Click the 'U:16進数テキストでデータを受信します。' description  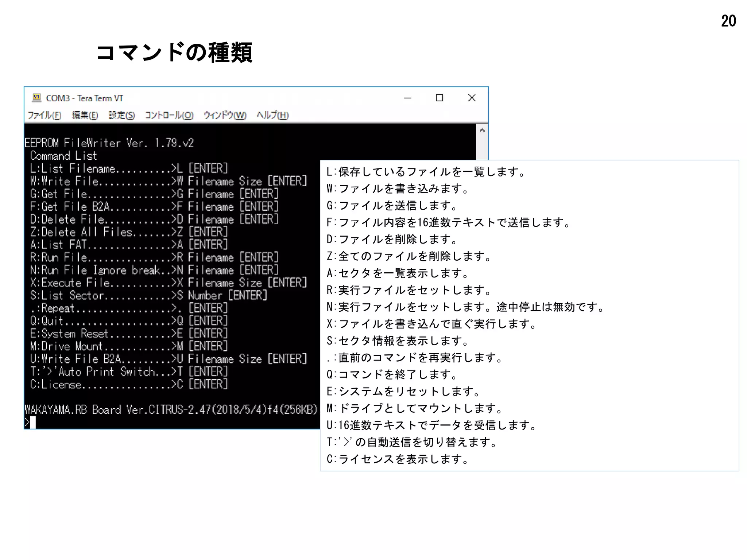click(432, 425)
